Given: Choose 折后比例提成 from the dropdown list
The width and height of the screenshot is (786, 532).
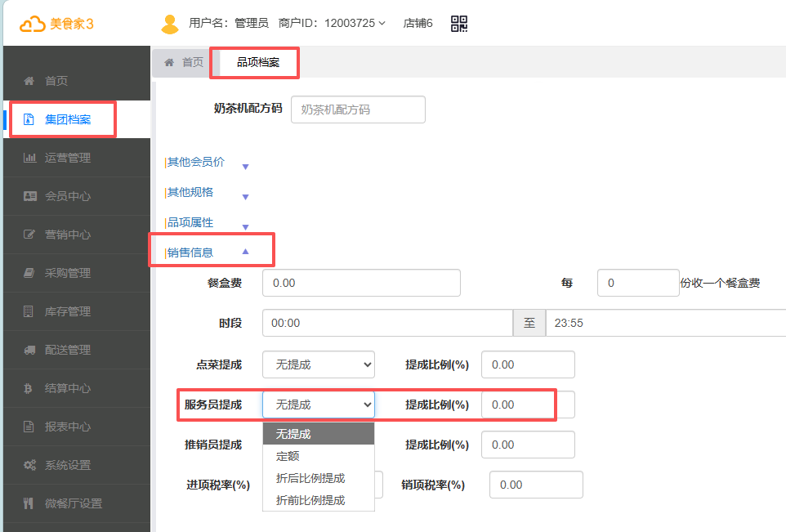Looking at the screenshot, I should tap(319, 478).
